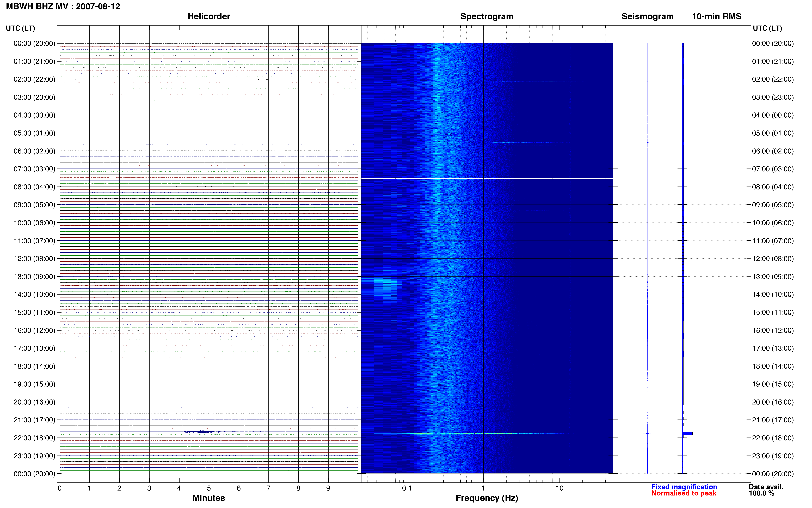Image resolution: width=812 pixels, height=508 pixels.
Task: Click the '10-min RMS' panel heading
Action: [x=716, y=16]
